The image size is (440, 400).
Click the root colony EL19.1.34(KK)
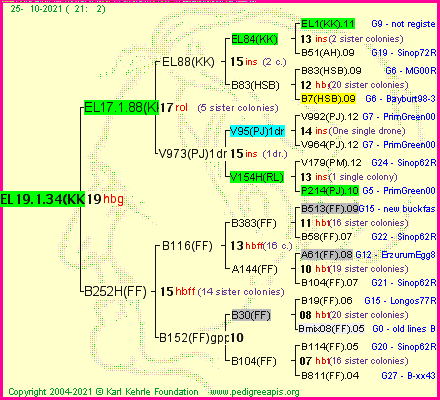pos(43,199)
